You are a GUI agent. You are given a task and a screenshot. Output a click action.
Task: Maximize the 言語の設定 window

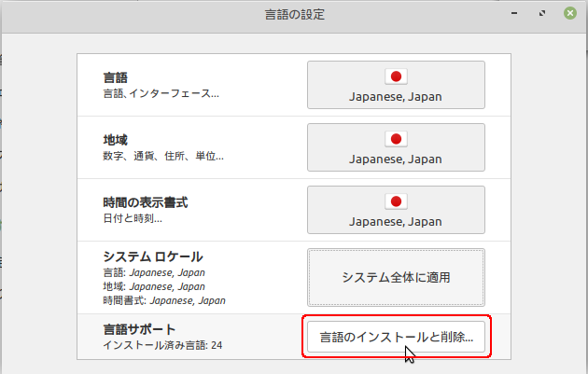tap(543, 14)
